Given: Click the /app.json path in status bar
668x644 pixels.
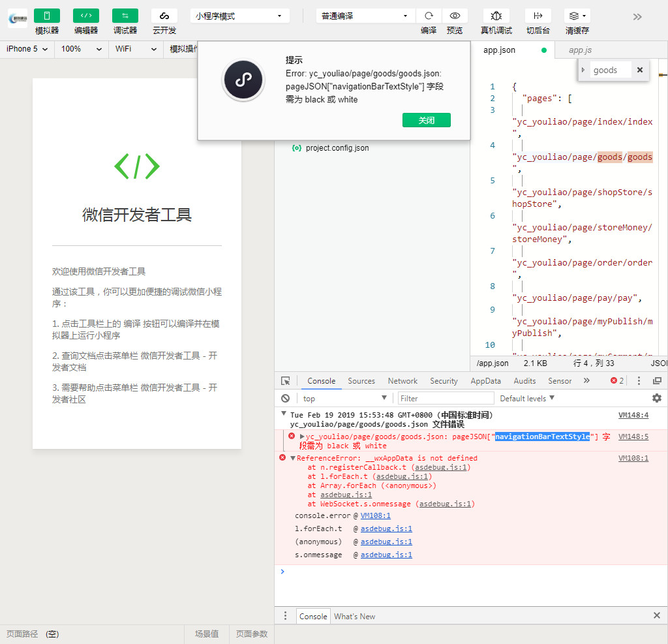Looking at the screenshot, I should [492, 363].
